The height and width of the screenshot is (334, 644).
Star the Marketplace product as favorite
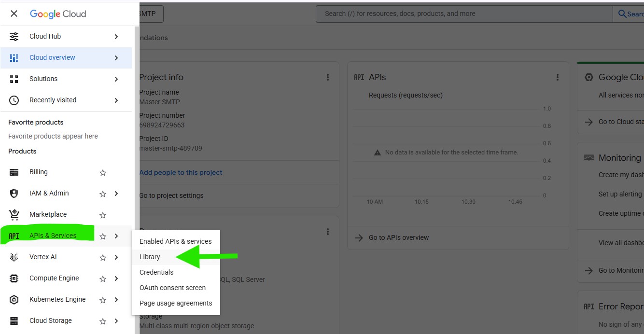tap(102, 215)
